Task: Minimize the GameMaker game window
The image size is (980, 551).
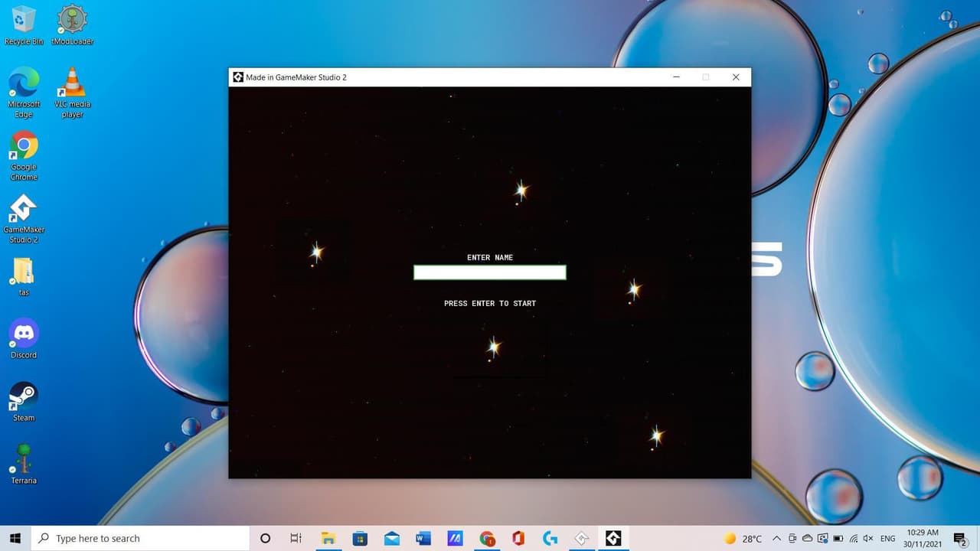Action: pos(677,77)
